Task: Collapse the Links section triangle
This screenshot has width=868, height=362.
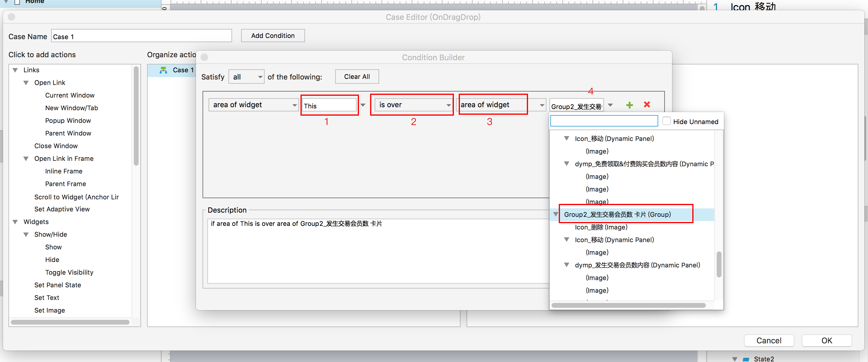Action: [x=15, y=70]
